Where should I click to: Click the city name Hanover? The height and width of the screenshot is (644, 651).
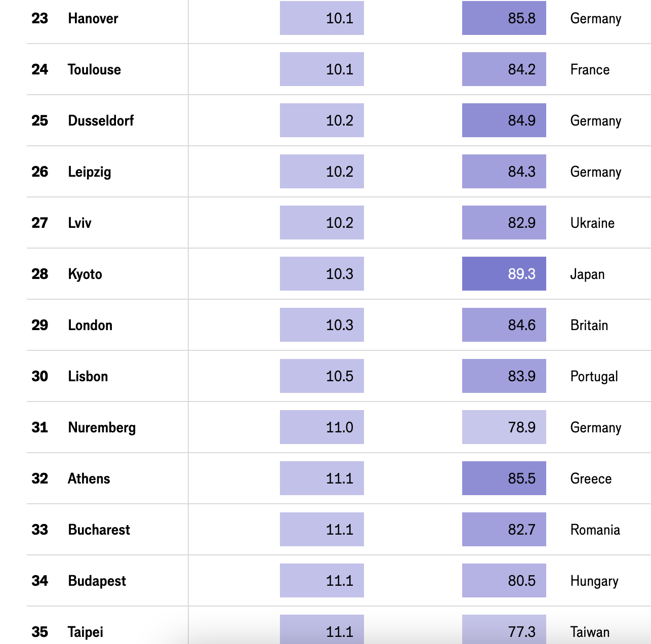tap(93, 19)
